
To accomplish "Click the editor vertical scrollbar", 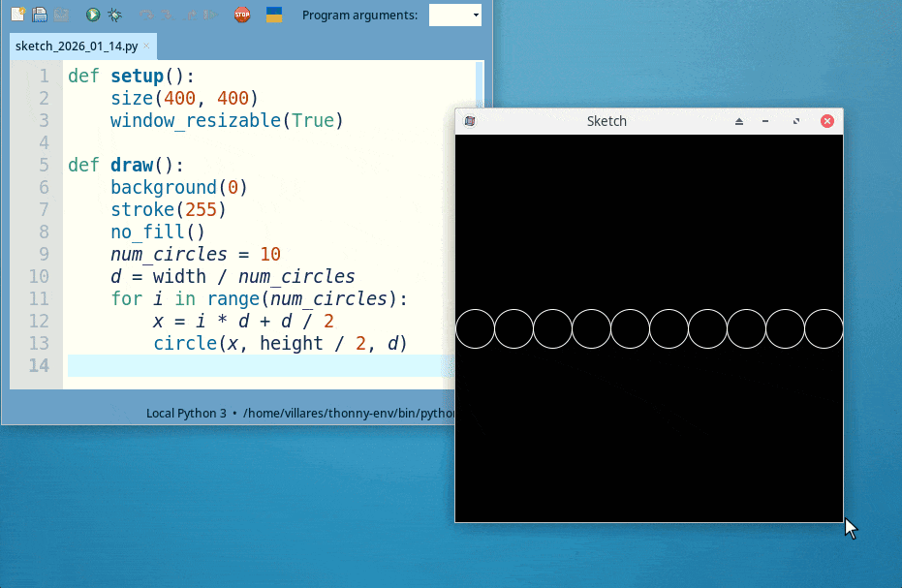I will click(480, 85).
